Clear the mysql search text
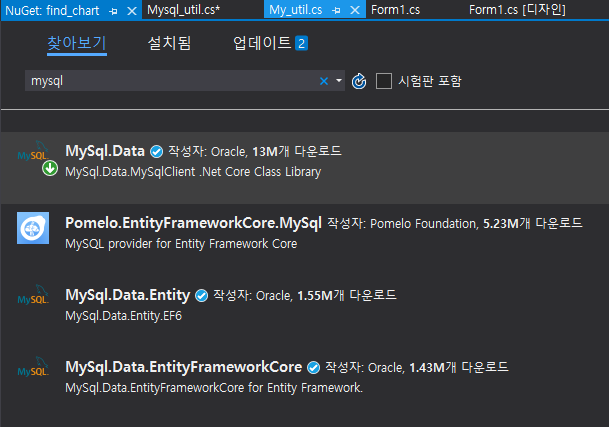The width and height of the screenshot is (609, 427). coord(324,81)
